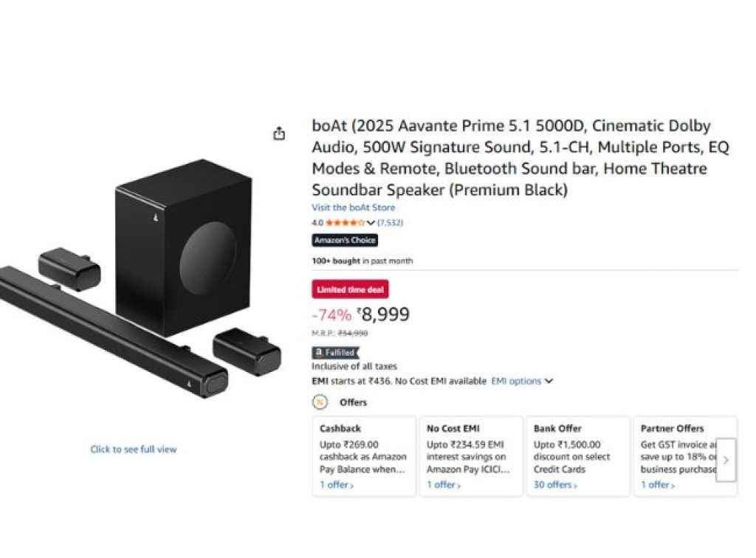Open the Visit the boAt Store link
756x558 pixels.
coord(353,207)
